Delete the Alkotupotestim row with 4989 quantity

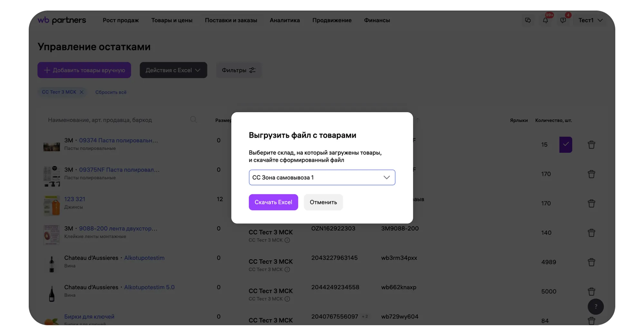point(591,262)
